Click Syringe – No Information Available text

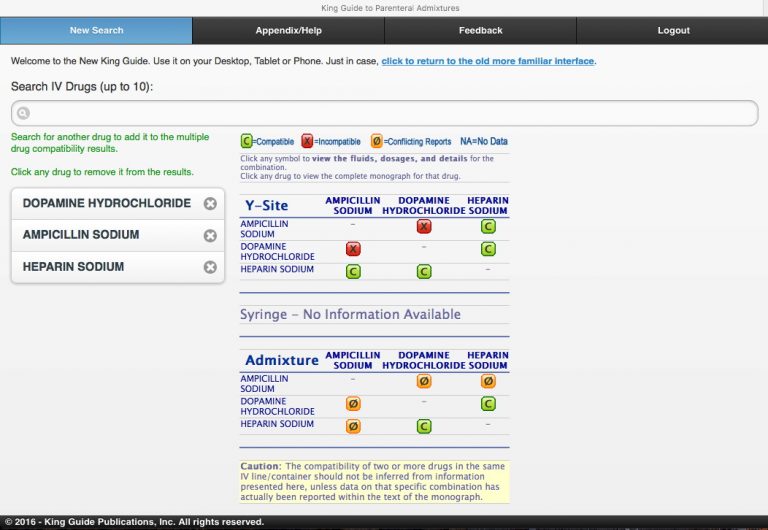point(350,314)
